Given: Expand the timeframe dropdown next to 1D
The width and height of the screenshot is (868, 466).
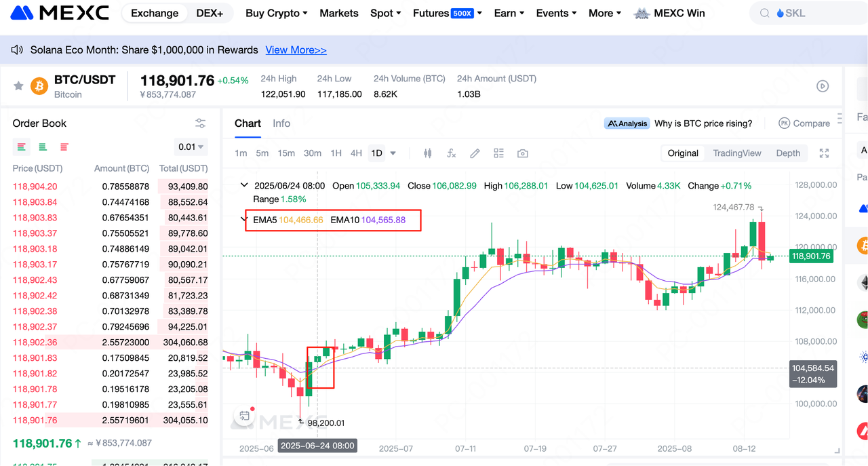Looking at the screenshot, I should [x=393, y=153].
